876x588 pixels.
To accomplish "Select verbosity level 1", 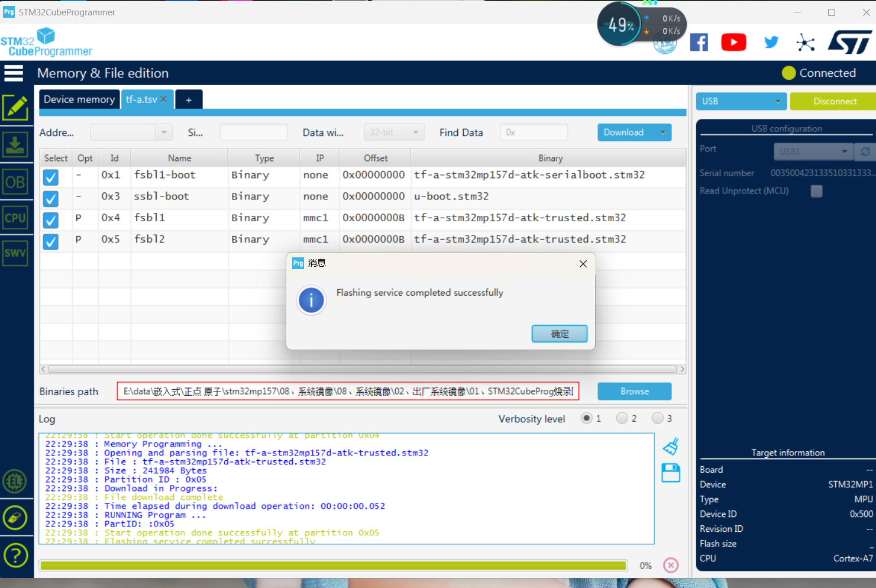I will (x=586, y=418).
